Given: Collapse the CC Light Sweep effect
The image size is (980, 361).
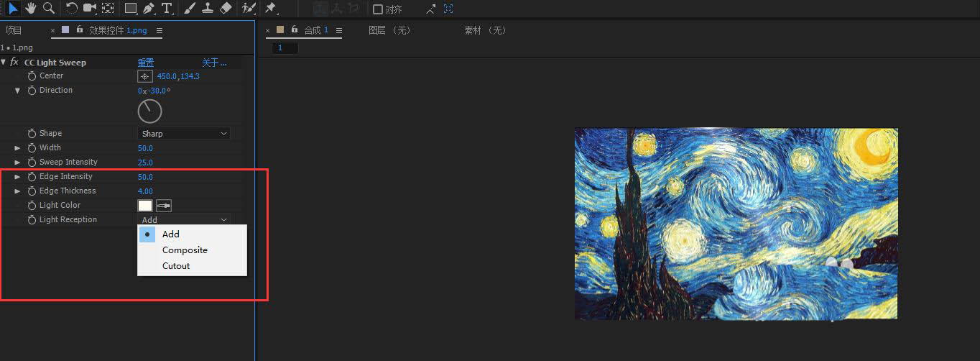Looking at the screenshot, I should point(4,63).
